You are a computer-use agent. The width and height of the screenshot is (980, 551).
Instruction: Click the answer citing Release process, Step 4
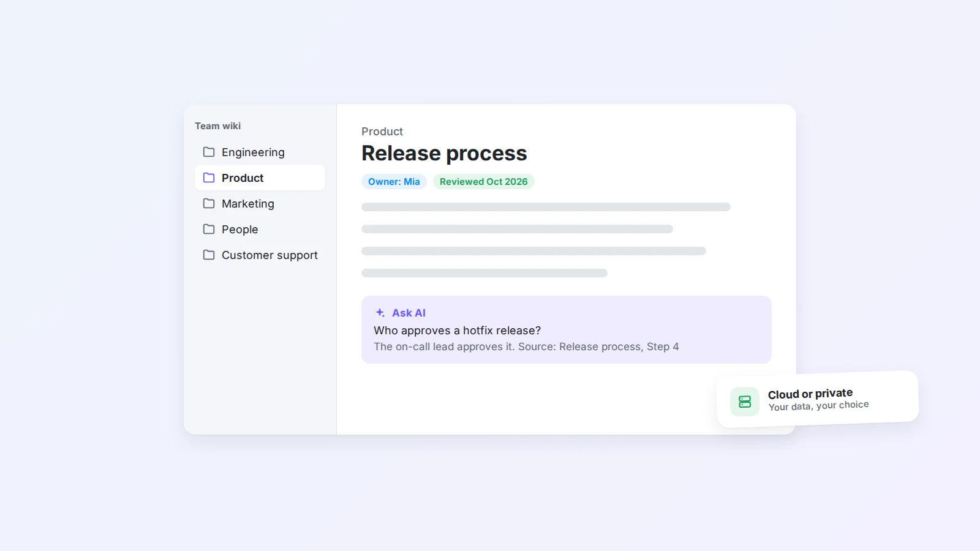click(526, 347)
